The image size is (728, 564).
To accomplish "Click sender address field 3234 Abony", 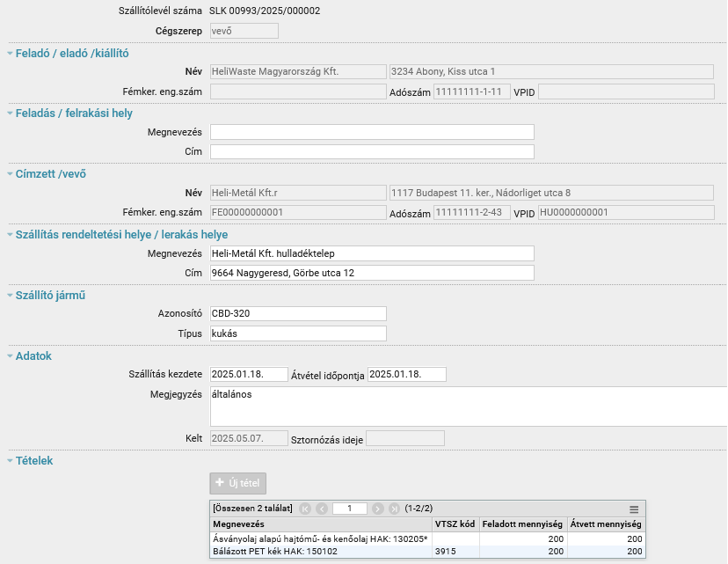I will tap(551, 71).
